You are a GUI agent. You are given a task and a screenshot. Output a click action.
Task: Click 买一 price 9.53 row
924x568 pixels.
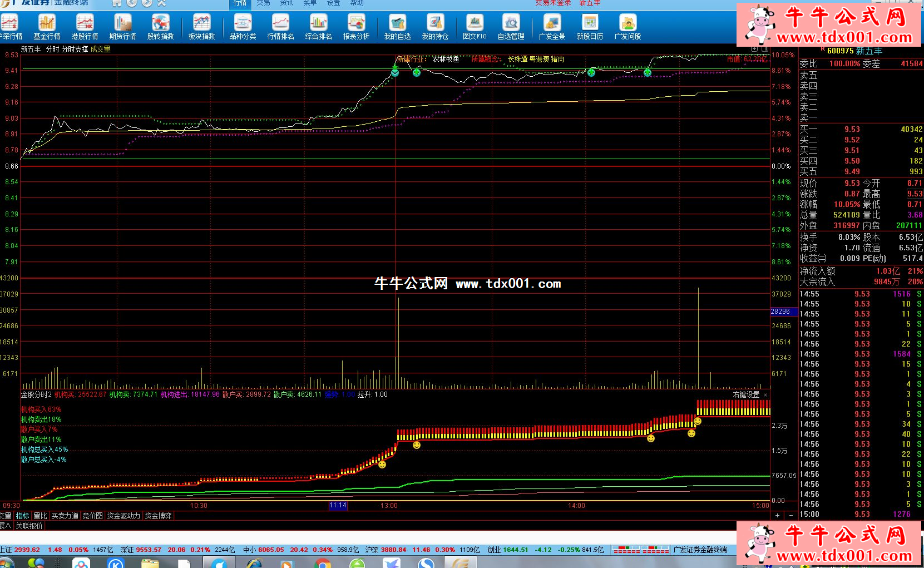pyautogui.click(x=861, y=129)
